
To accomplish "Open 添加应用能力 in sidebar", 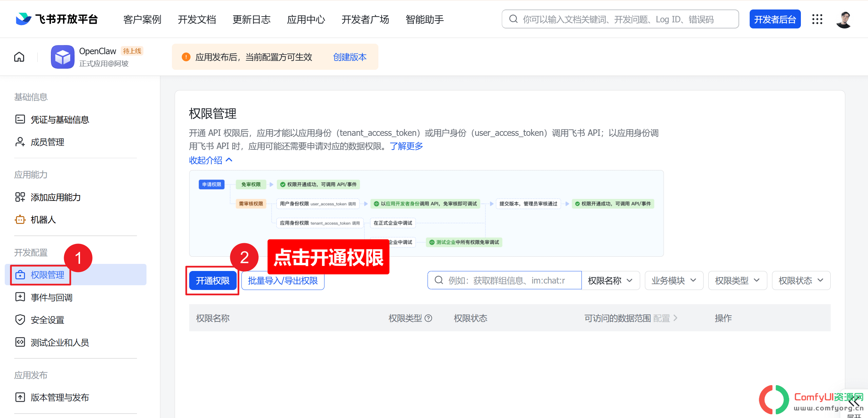I will click(x=48, y=197).
